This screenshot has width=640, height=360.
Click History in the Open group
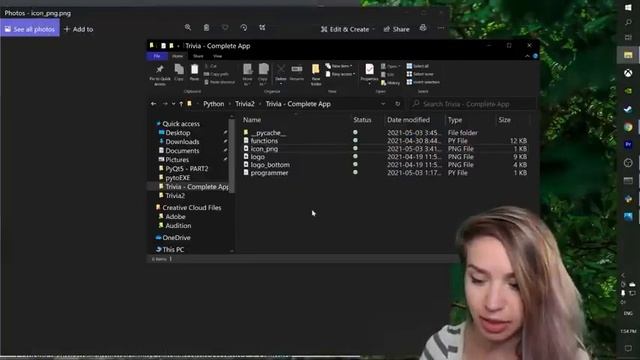[391, 83]
